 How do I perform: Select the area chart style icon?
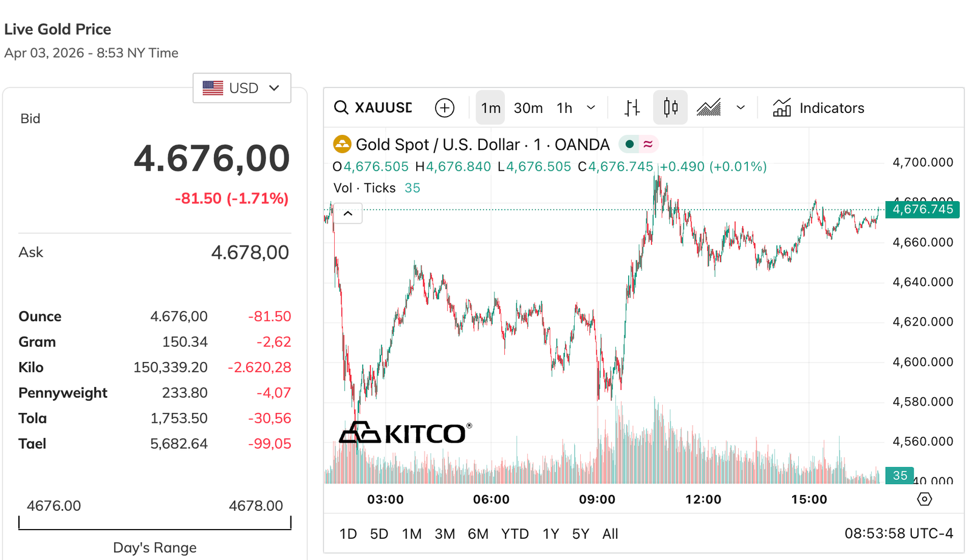708,108
